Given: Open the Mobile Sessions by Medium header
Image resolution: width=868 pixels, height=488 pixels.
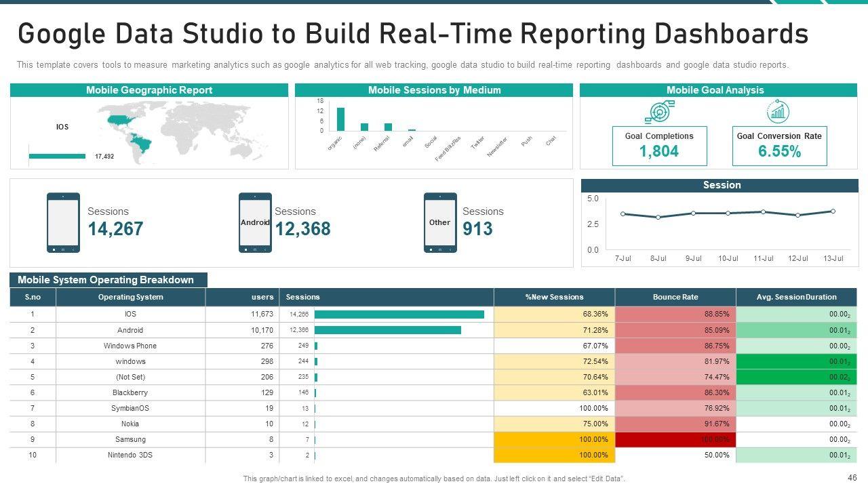Looking at the screenshot, I should [x=434, y=90].
